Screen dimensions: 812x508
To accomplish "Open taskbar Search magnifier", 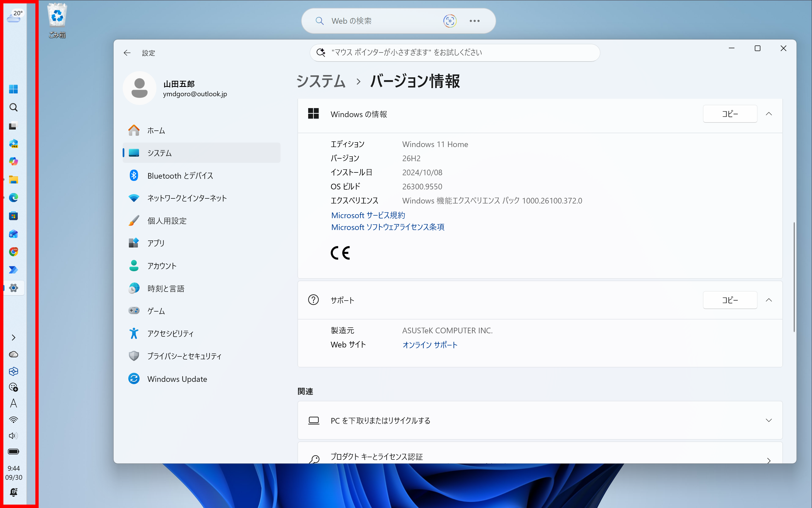I will click(x=14, y=107).
